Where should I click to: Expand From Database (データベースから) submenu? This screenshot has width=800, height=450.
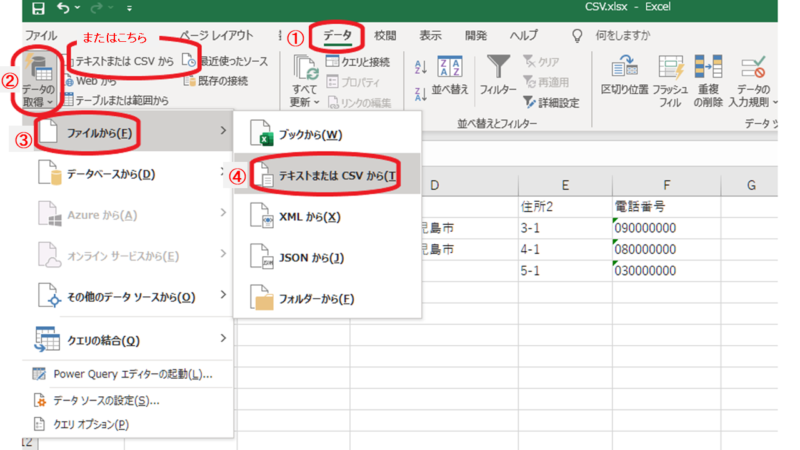pyautogui.click(x=127, y=175)
